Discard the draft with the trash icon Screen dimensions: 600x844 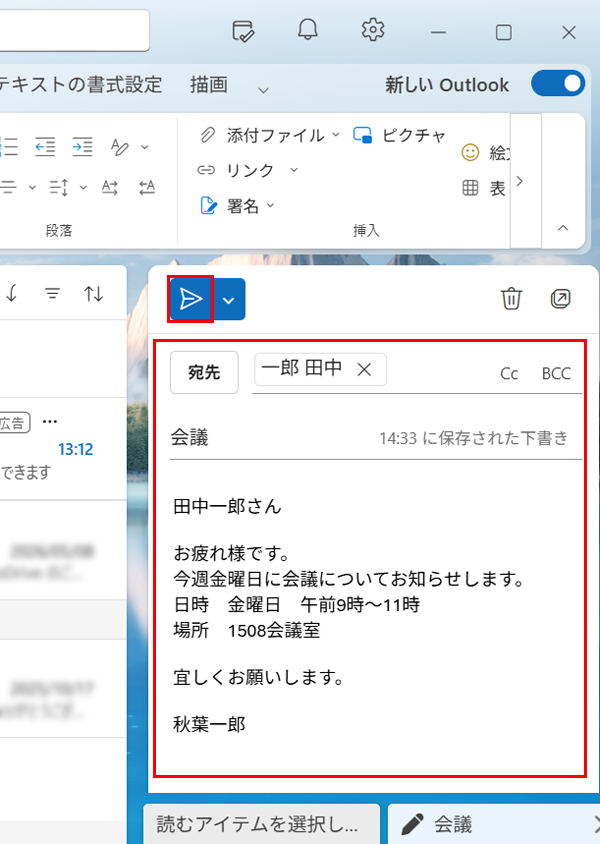click(511, 299)
